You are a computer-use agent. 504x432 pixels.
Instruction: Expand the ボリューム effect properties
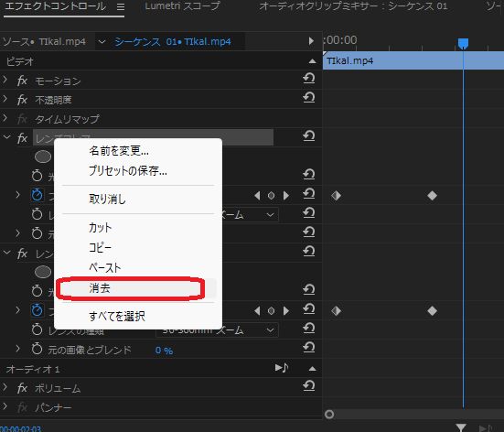click(5, 387)
